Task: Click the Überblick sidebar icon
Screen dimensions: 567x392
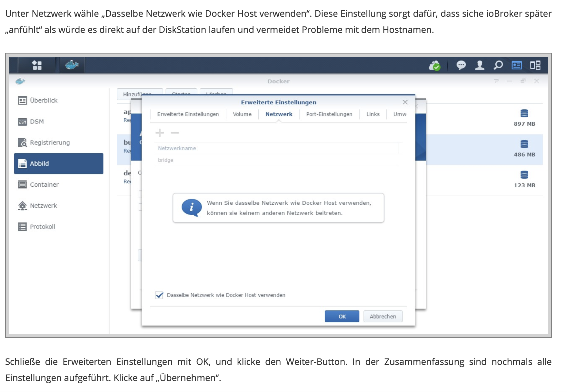Action: click(22, 101)
